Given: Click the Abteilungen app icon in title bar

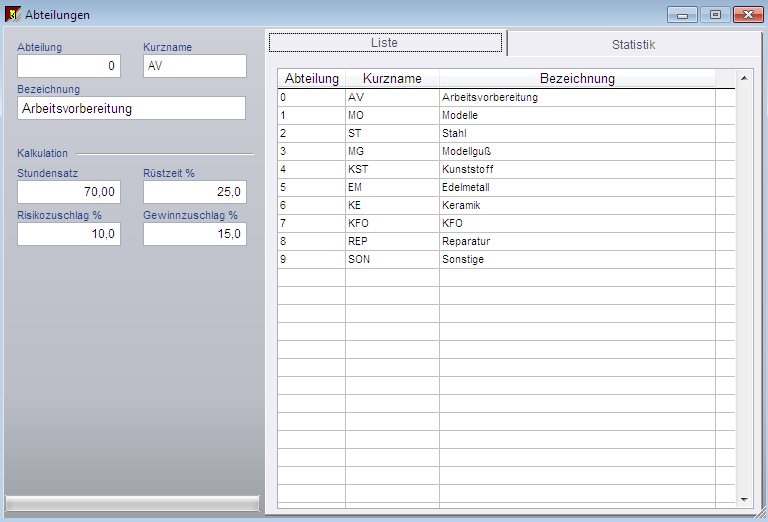Looking at the screenshot, I should [13, 14].
